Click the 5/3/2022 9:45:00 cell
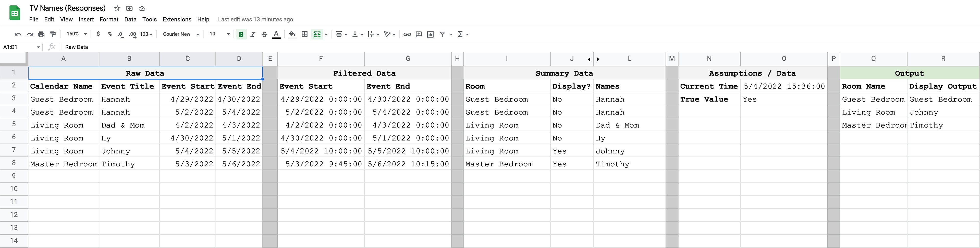 (321, 164)
